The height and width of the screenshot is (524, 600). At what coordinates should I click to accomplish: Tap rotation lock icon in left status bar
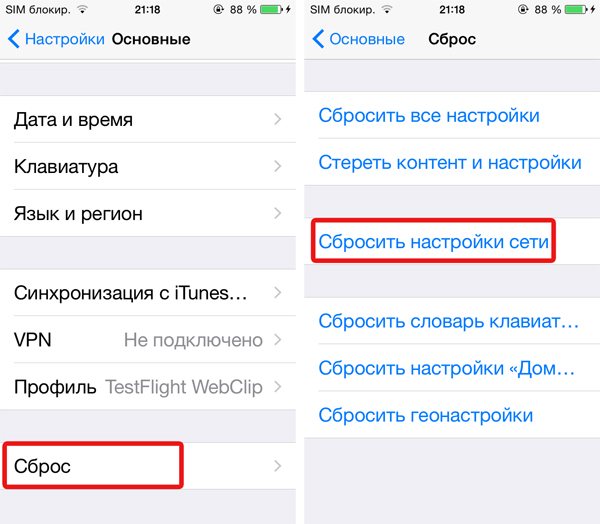pos(218,10)
